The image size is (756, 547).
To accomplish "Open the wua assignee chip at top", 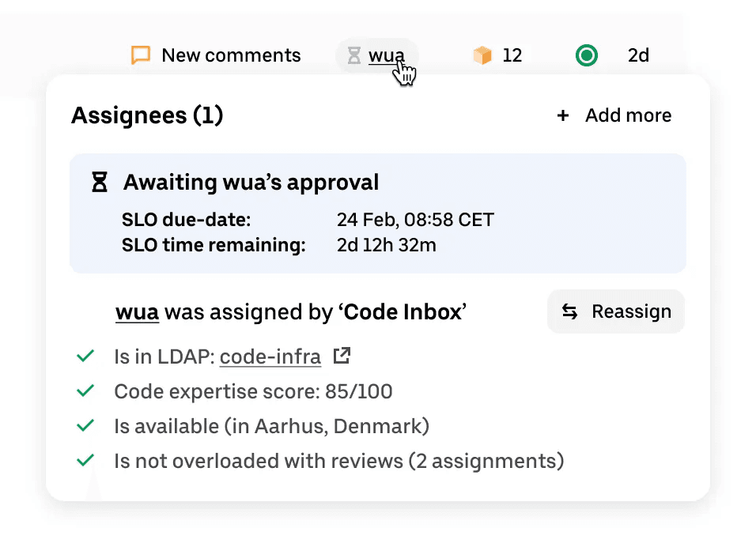I will (x=377, y=55).
